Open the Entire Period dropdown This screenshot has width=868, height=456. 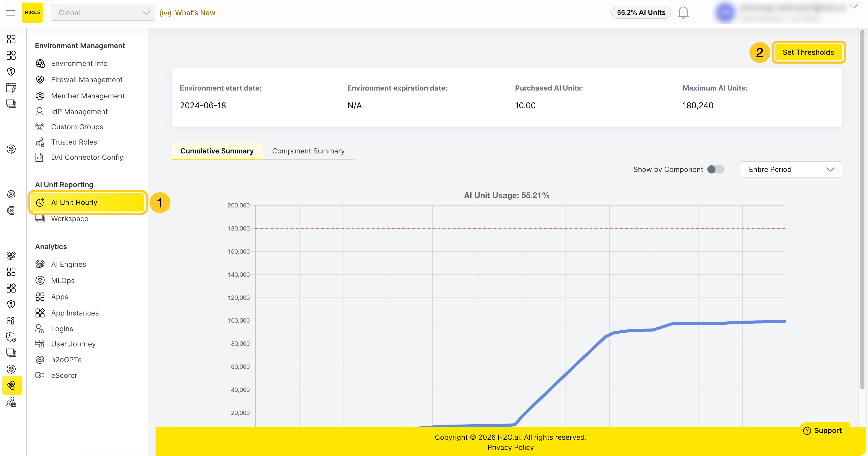coord(791,169)
